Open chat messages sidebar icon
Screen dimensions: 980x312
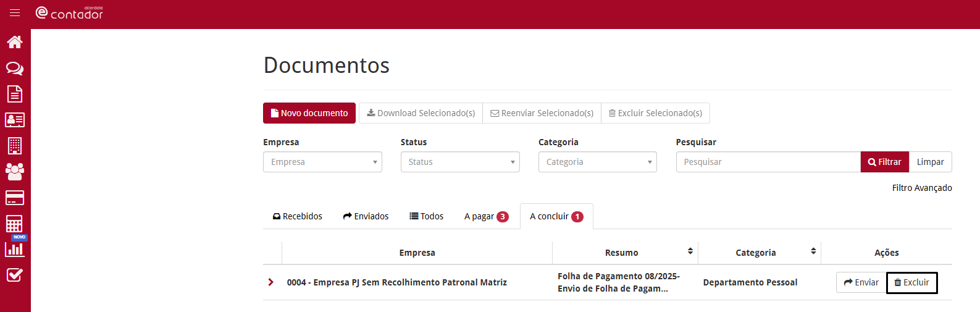click(15, 68)
